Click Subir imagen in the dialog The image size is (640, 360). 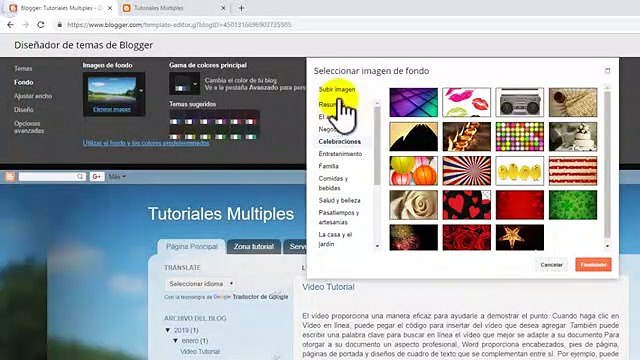[x=337, y=89]
